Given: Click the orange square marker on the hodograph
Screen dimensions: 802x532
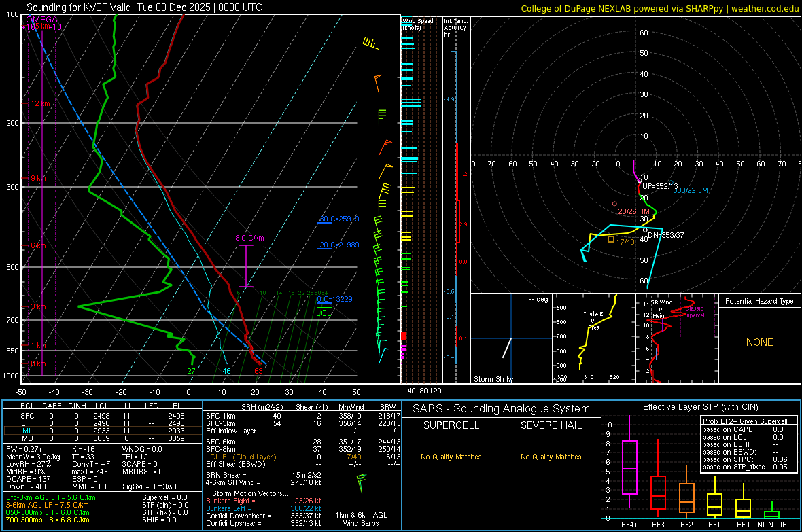Looking at the screenshot, I should coord(611,239).
